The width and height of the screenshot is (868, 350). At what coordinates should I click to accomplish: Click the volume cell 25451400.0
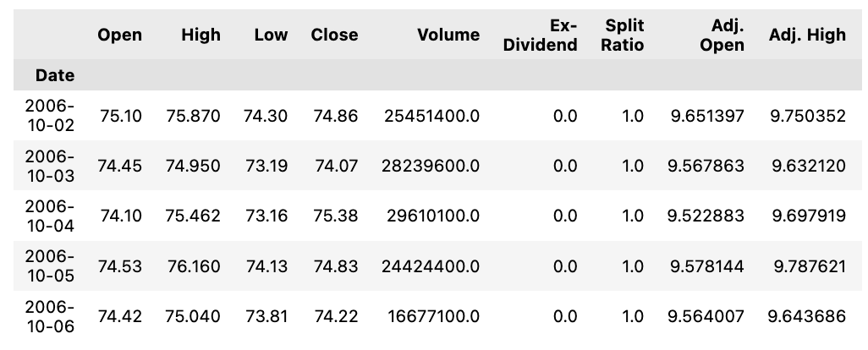pos(431,116)
